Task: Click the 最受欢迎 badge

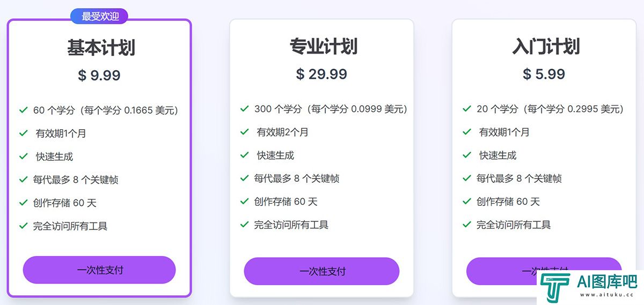Action: click(99, 17)
